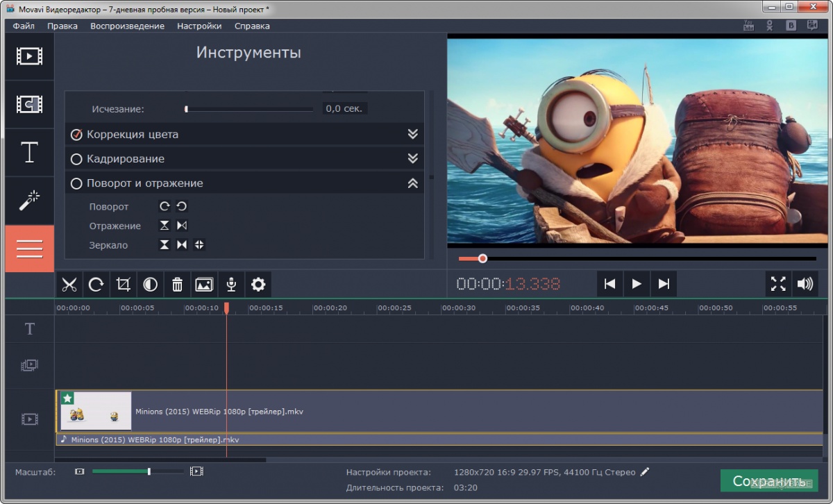This screenshot has width=833, height=504.
Task: Open the Файл menu
Action: (24, 26)
